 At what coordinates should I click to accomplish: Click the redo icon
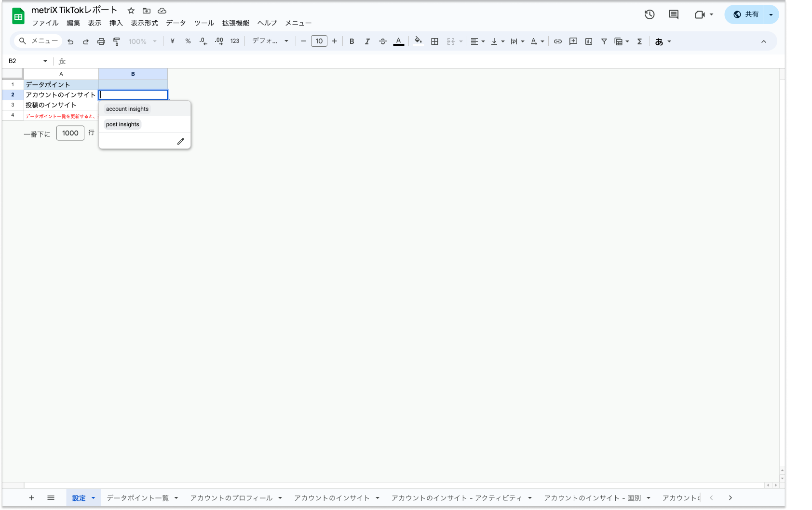pos(86,41)
